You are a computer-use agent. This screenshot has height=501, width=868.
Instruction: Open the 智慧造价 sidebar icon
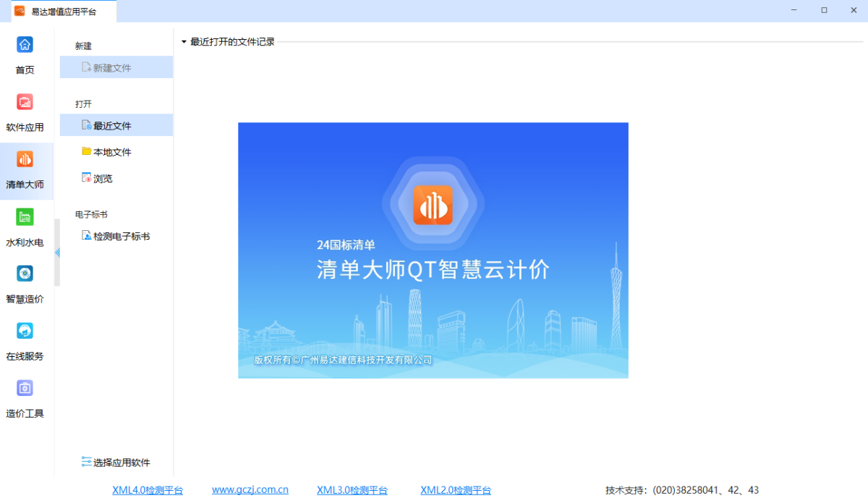tap(25, 274)
